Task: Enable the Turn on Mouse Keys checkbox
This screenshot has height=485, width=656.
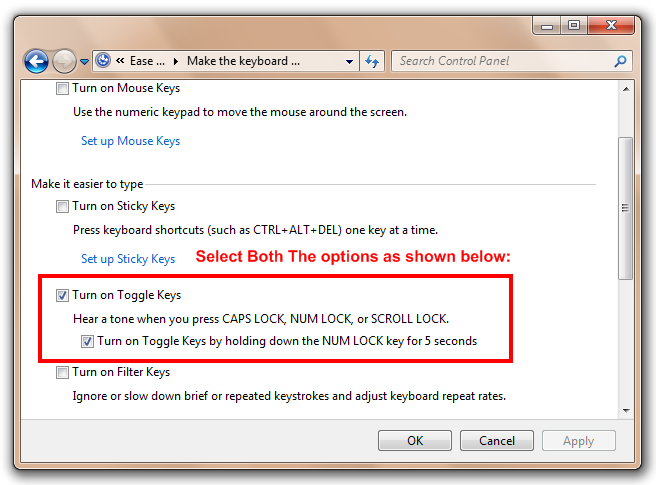Action: pyautogui.click(x=63, y=88)
